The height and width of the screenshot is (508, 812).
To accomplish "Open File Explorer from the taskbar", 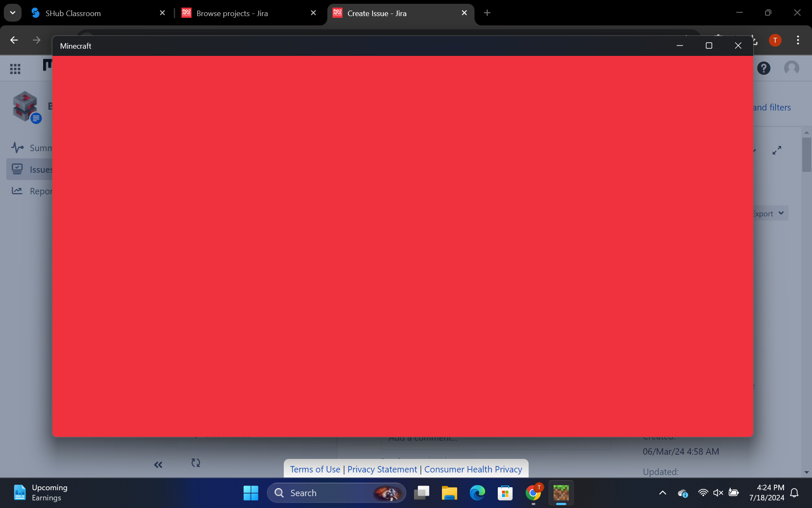I will tap(449, 493).
